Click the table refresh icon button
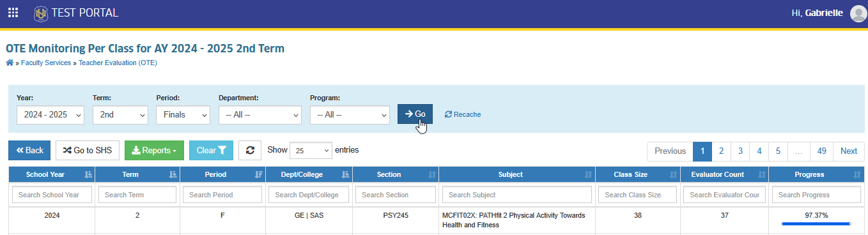Viewport: 868px width, 235px height. pyautogui.click(x=250, y=151)
